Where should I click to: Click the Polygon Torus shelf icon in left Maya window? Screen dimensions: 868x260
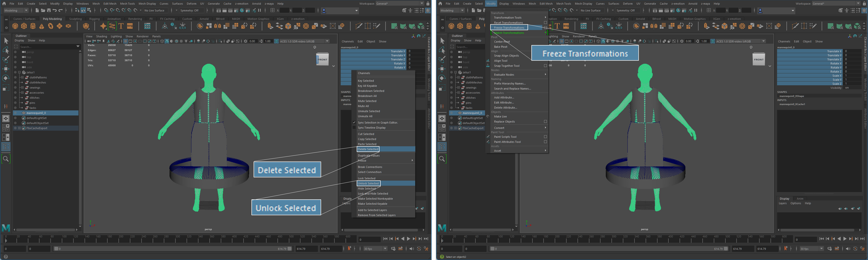(50, 26)
